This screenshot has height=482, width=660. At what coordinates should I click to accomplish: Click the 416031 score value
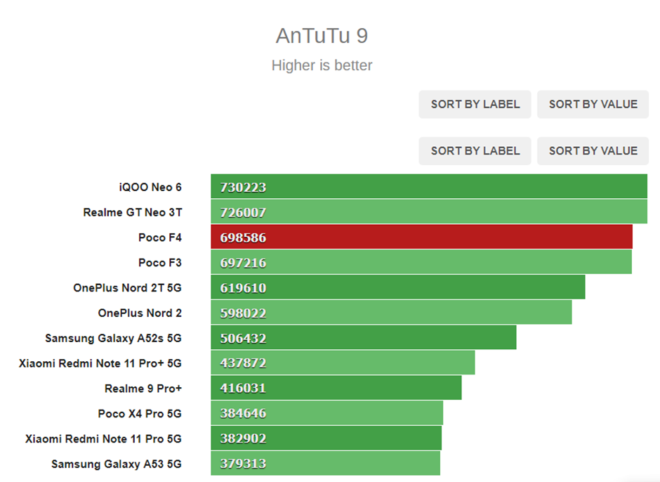click(243, 388)
